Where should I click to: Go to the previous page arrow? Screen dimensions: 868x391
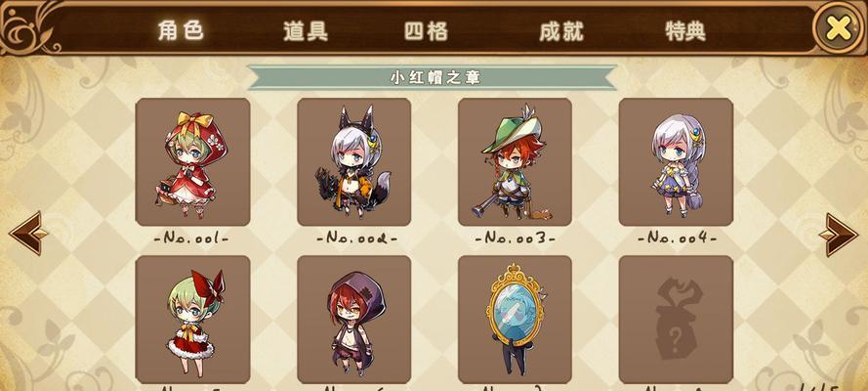(x=28, y=234)
